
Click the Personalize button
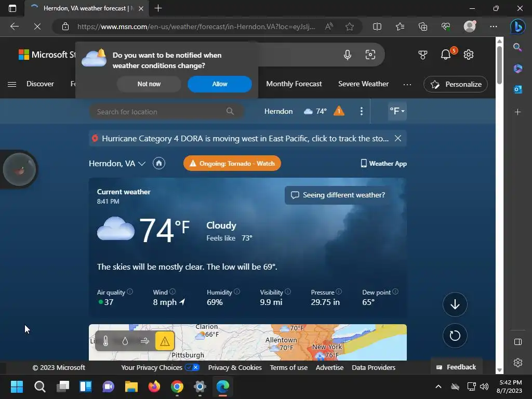(455, 84)
